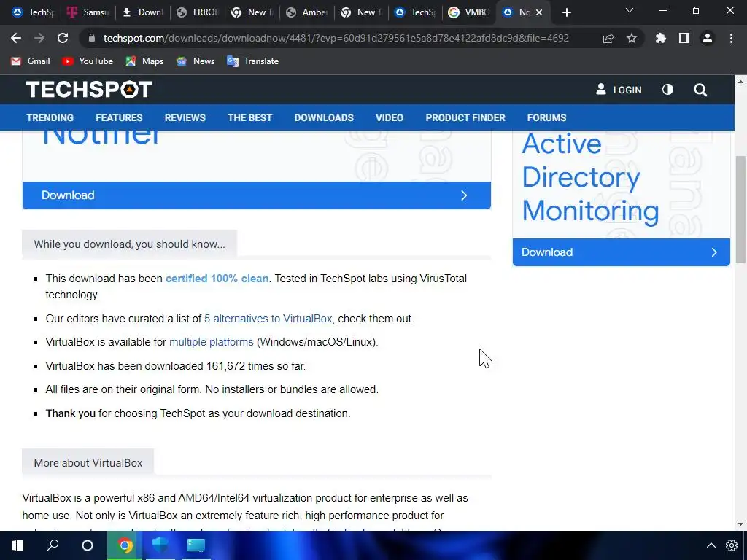Image resolution: width=747 pixels, height=560 pixels.
Task: Switch to the first TechSpot tab
Action: [34, 12]
